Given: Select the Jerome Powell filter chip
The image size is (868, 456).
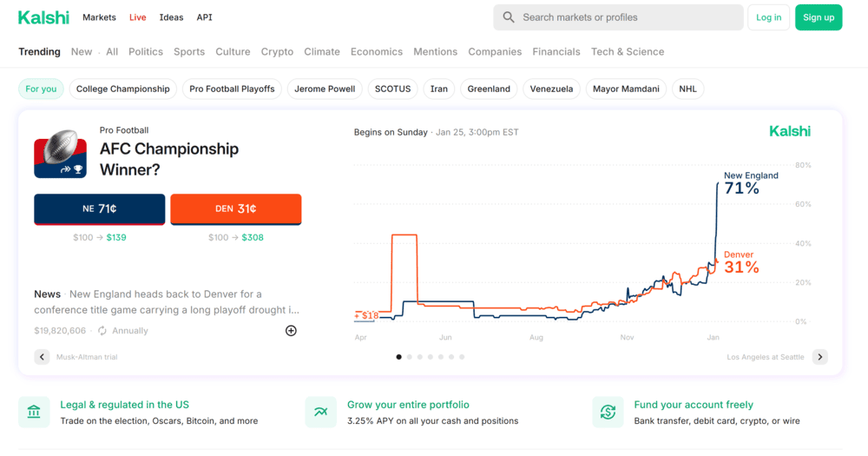Looking at the screenshot, I should point(325,89).
